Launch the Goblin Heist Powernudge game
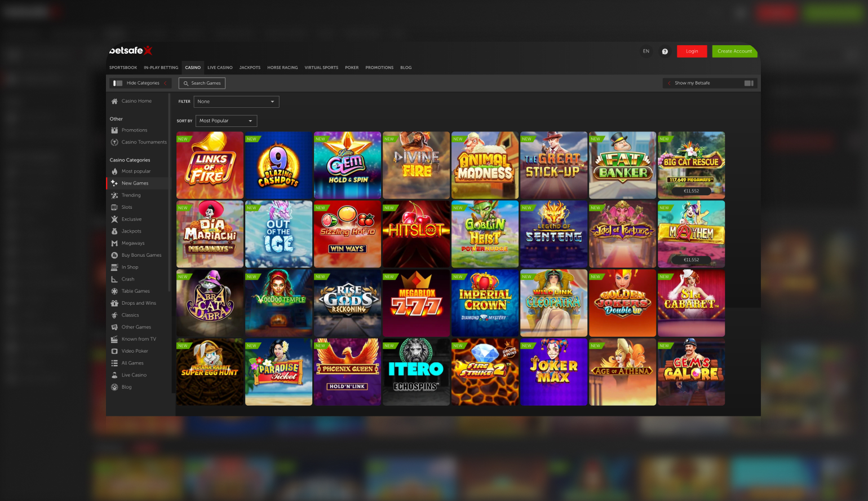 (485, 234)
